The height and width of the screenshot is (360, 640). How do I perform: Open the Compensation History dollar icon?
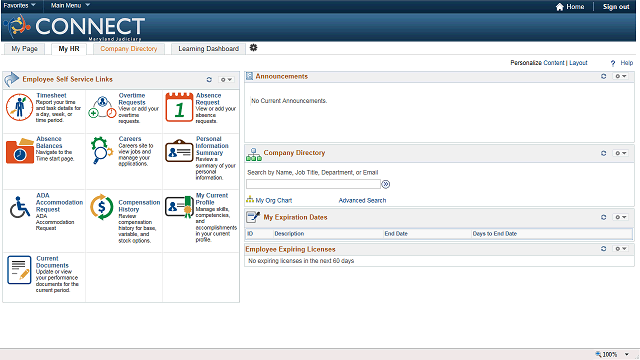point(102,207)
